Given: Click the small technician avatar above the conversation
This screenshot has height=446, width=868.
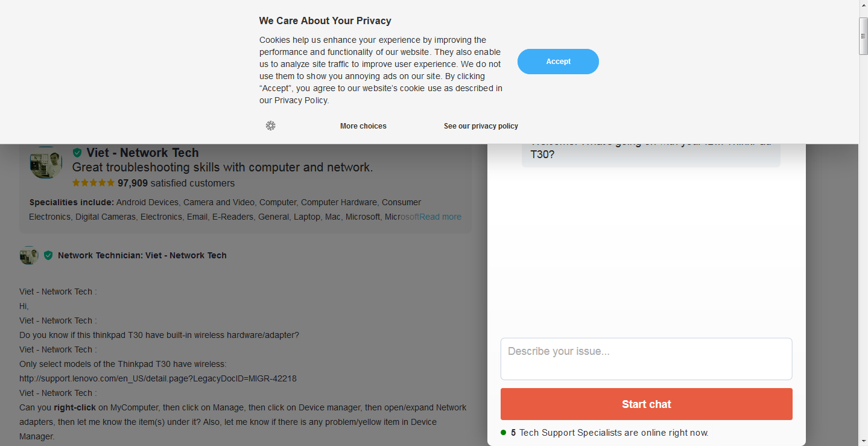Looking at the screenshot, I should (x=29, y=255).
